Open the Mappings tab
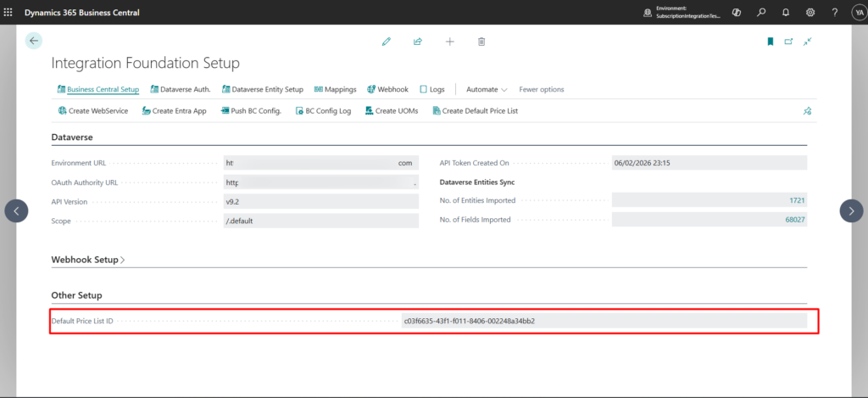868x398 pixels. coord(335,89)
